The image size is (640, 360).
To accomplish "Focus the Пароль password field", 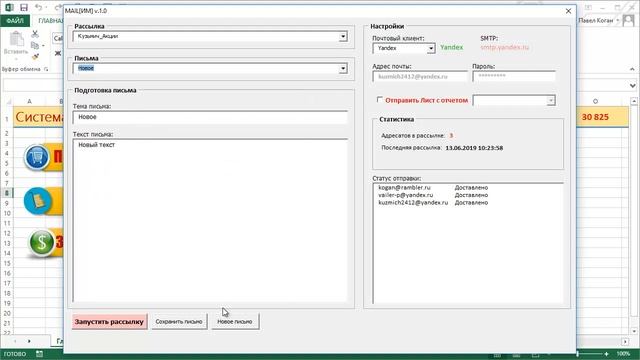I will point(514,76).
